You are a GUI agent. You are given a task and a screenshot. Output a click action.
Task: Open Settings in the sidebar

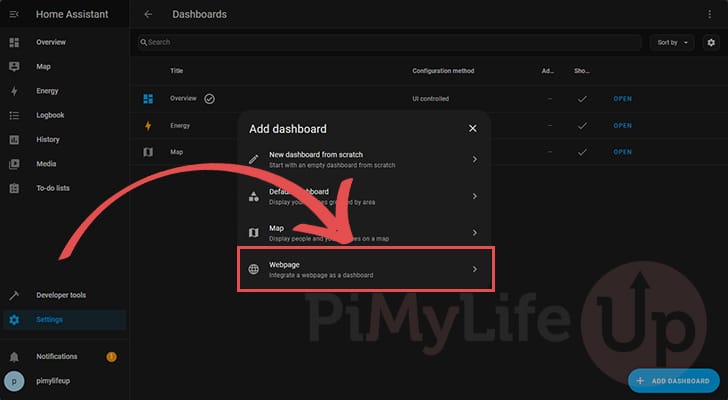[x=65, y=320]
